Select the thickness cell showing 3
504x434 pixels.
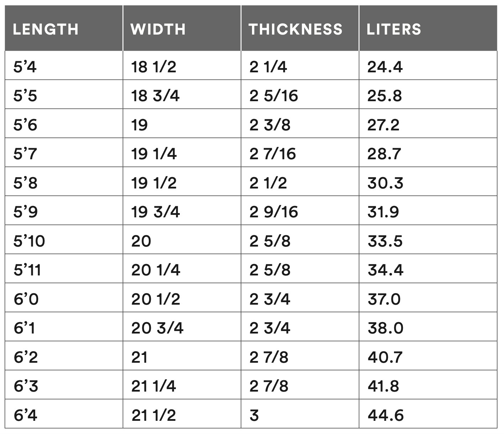pos(254,415)
